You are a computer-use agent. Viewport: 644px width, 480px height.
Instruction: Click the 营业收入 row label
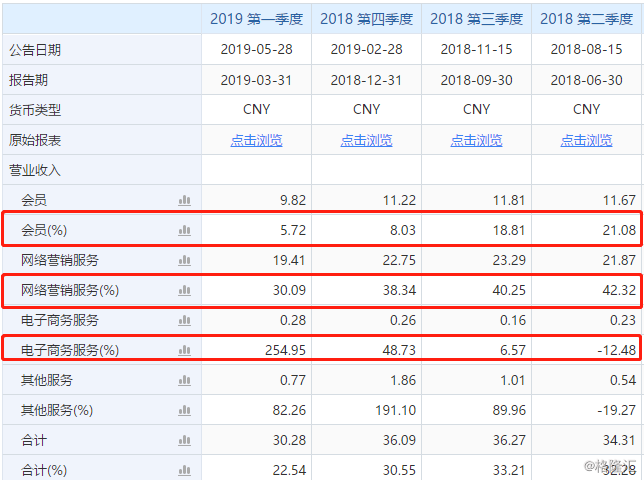click(35, 170)
